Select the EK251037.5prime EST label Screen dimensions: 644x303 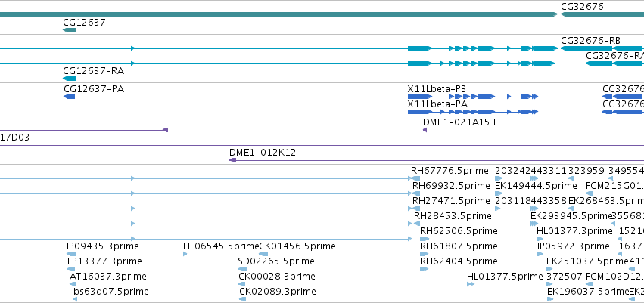588,261
